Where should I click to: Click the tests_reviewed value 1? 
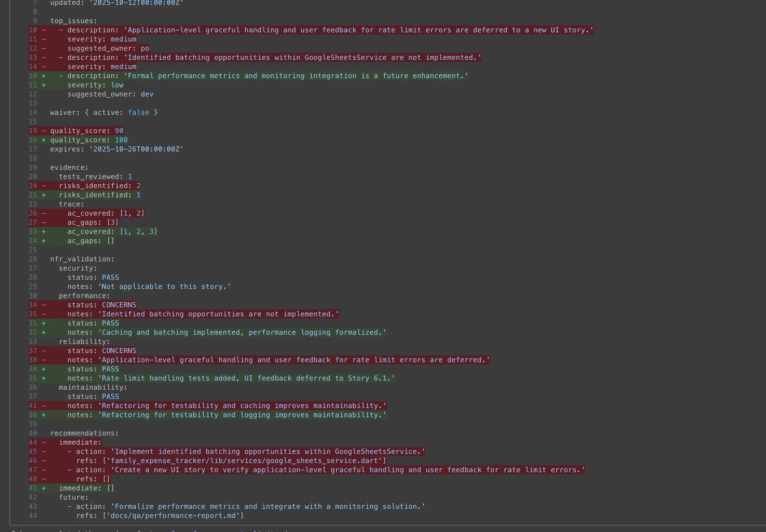[130, 177]
